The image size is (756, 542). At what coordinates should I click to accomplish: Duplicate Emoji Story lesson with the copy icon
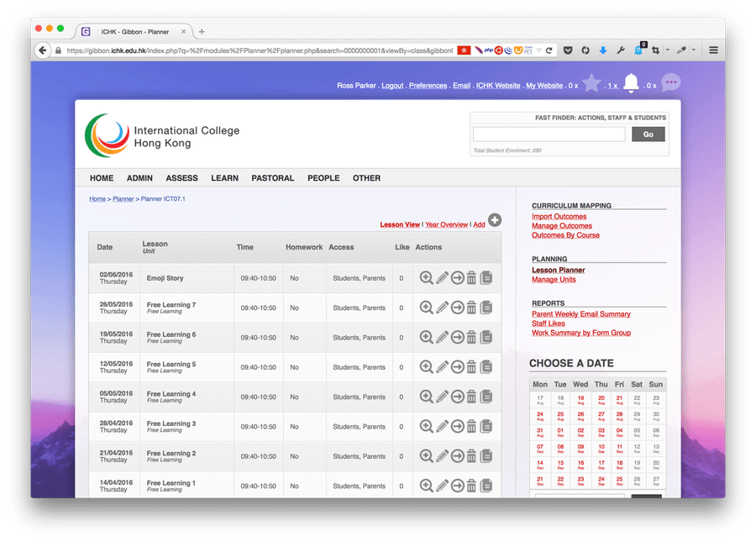486,277
